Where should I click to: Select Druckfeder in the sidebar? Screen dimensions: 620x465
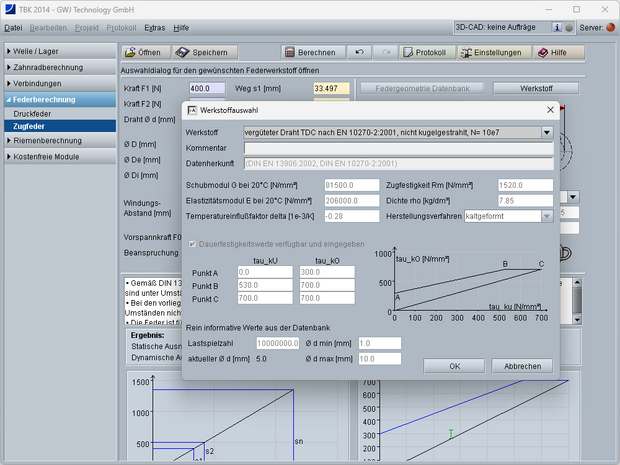pos(32,114)
